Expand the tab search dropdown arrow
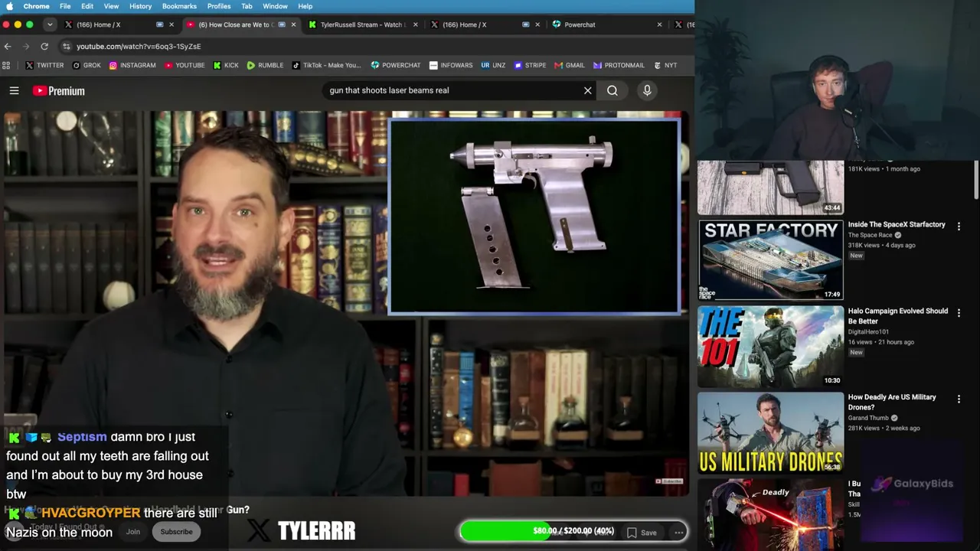980x551 pixels. [x=49, y=24]
